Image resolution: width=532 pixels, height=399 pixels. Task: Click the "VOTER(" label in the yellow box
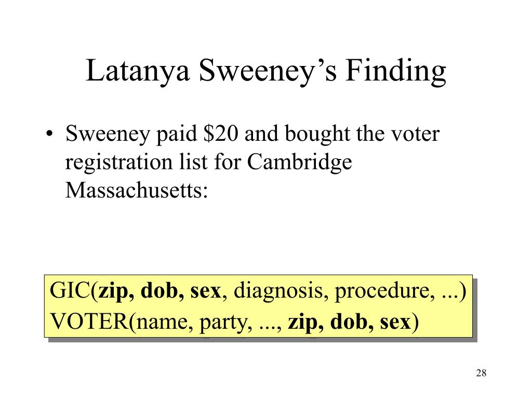(94, 321)
